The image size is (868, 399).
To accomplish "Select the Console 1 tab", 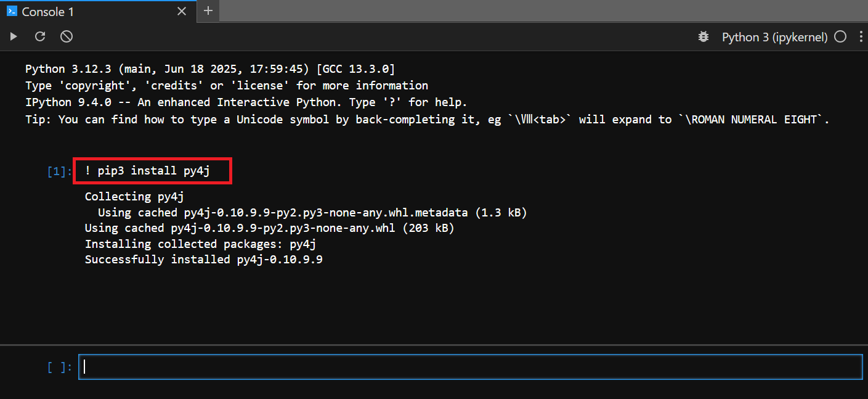I will point(97,11).
